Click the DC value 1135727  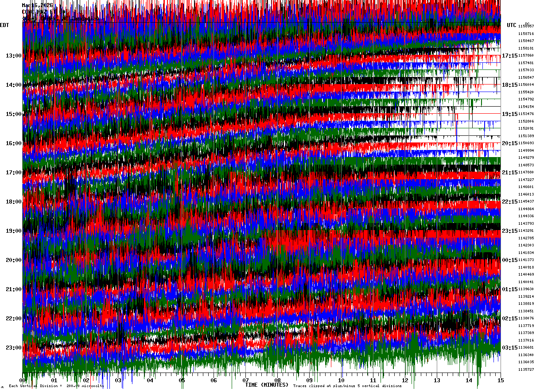(x=526, y=369)
